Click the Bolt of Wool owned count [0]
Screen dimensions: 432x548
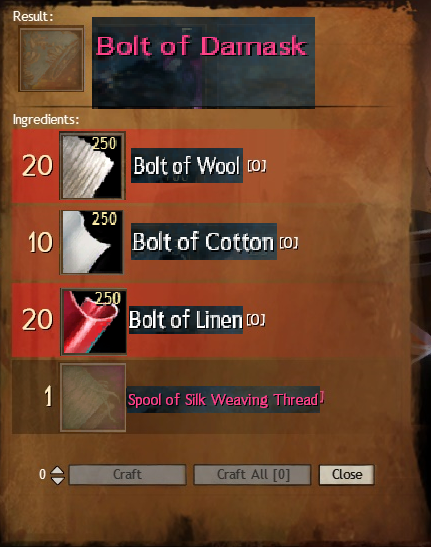(x=257, y=166)
